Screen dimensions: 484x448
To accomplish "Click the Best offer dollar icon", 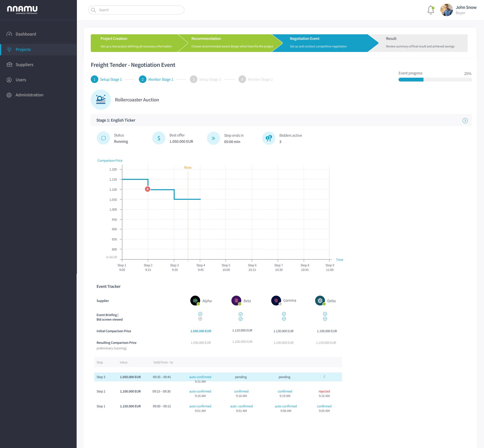I will pos(159,138).
